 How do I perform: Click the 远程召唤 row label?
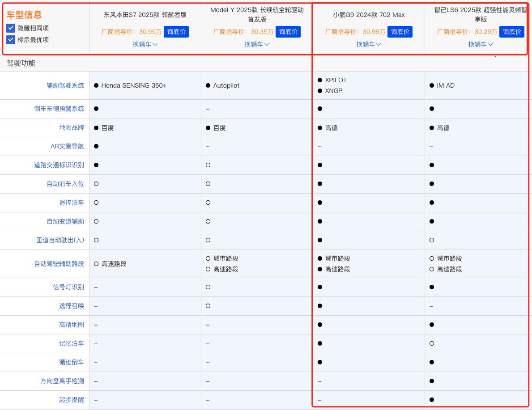click(x=72, y=306)
